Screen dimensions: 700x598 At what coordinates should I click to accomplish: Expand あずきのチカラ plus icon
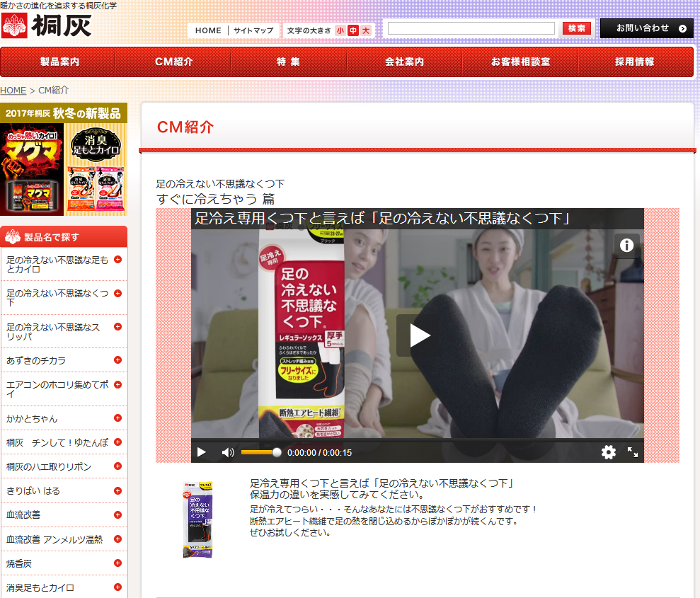pyautogui.click(x=118, y=360)
